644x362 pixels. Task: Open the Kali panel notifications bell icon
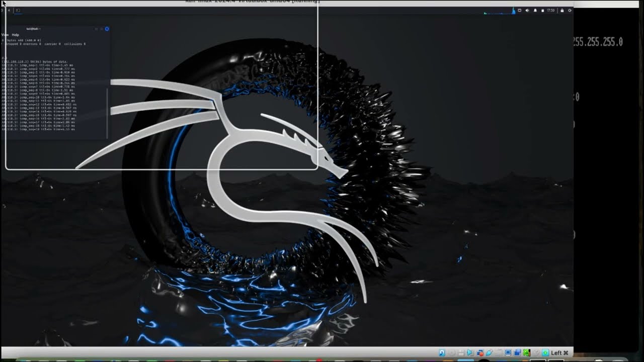(535, 11)
